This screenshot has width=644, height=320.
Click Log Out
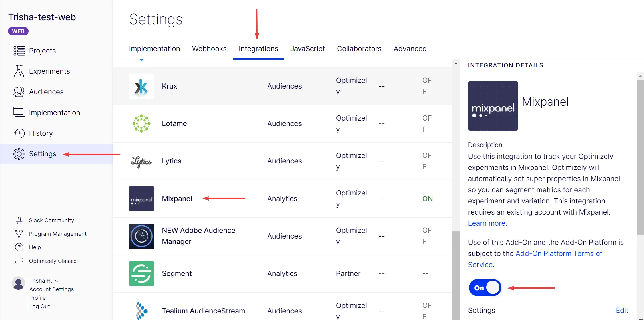coord(40,306)
